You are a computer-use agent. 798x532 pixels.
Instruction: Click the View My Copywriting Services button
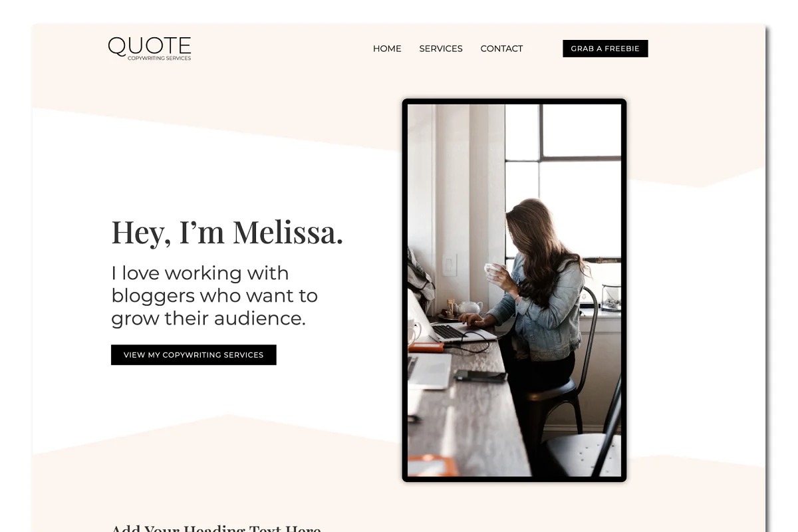tap(194, 355)
